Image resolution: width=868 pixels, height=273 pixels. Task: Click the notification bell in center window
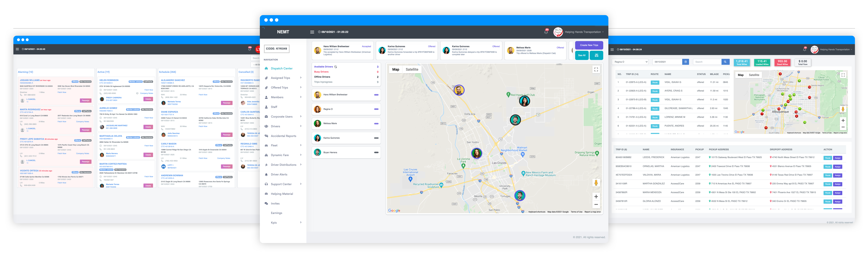click(x=546, y=32)
